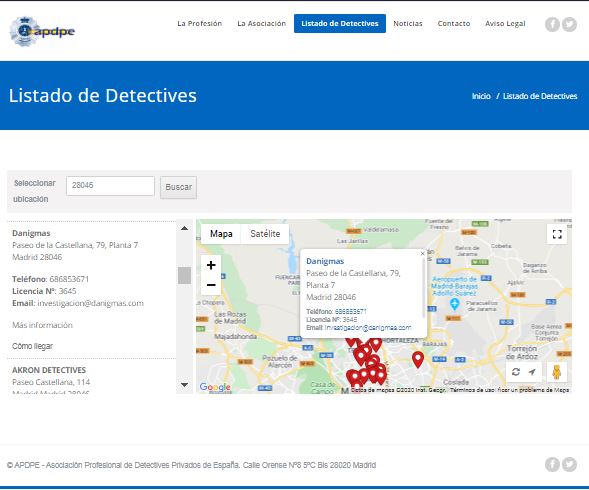Image resolution: width=589 pixels, height=490 pixels.
Task: Click the Google logo on map
Action: click(215, 387)
